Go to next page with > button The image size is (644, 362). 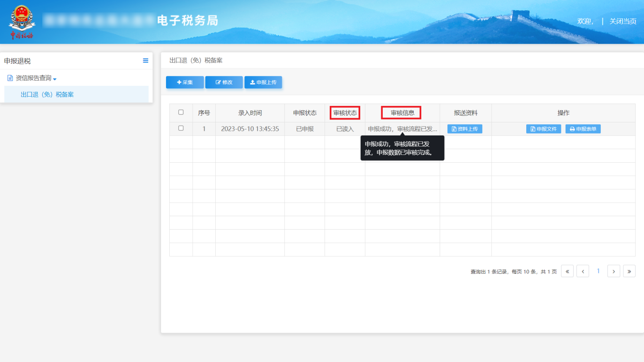click(614, 271)
